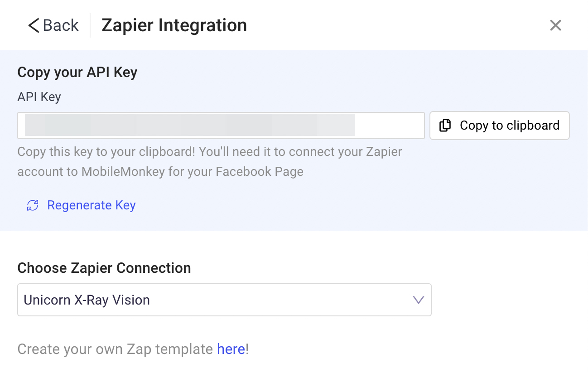Screen dimensions: 588x373
Task: Click the Regenerate Key link
Action: click(91, 205)
